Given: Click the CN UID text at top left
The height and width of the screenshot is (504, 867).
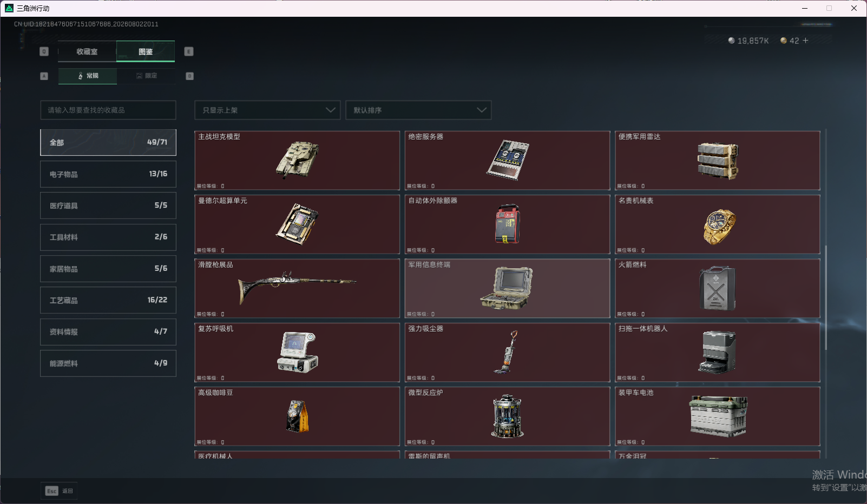Looking at the screenshot, I should [x=86, y=24].
